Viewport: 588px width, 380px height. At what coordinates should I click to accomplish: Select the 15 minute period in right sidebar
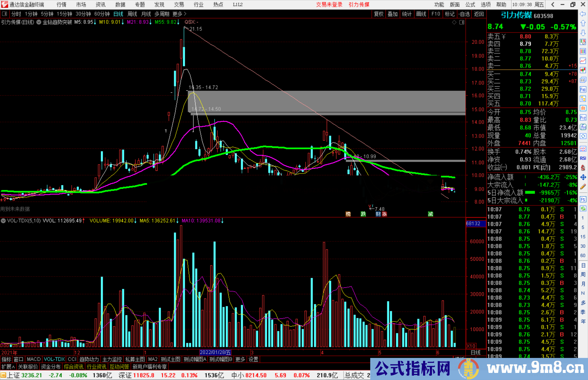tap(583, 237)
